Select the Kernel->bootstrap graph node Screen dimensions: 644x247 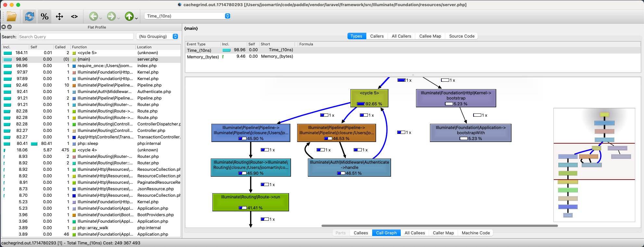[456, 98]
